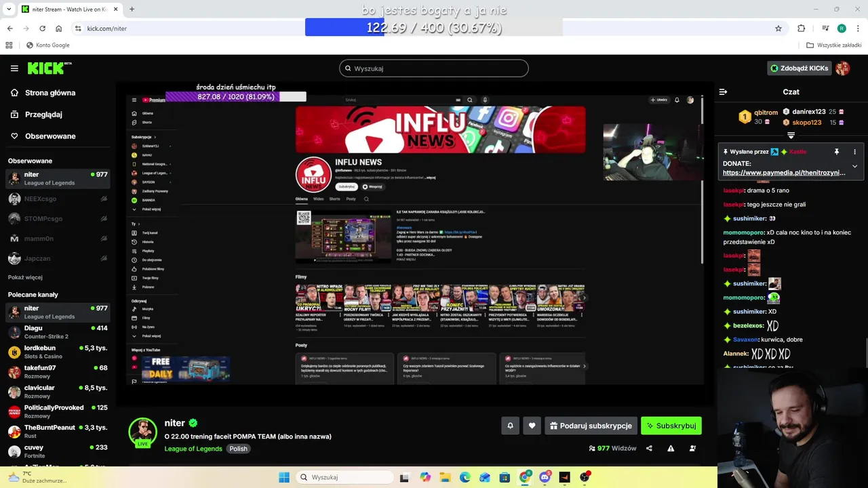The height and width of the screenshot is (488, 868).
Task: Unpin the pinned chat message
Action: [836, 152]
